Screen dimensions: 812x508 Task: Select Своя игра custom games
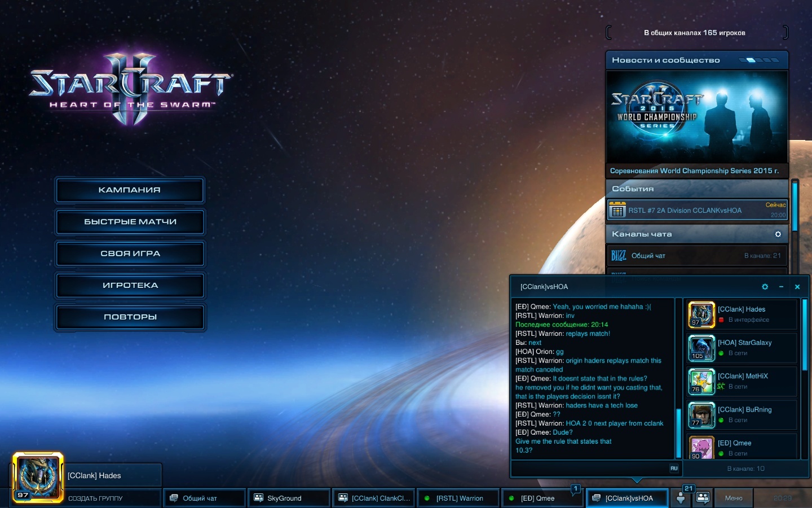click(130, 253)
